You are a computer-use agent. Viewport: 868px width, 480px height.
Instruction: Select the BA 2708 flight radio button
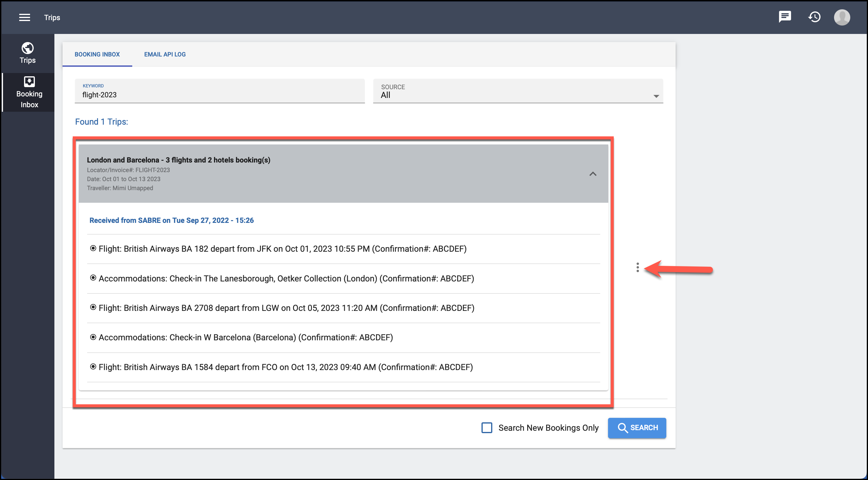pyautogui.click(x=93, y=307)
